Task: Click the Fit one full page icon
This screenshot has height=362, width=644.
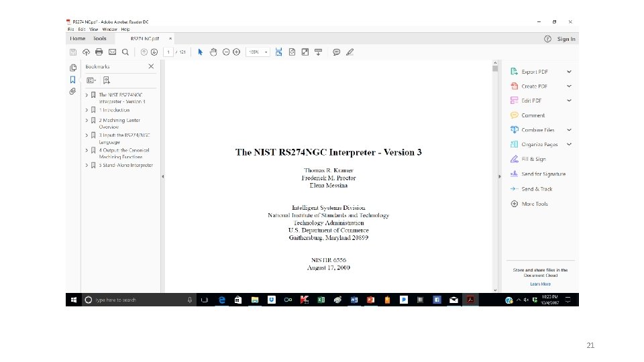Action: (292, 52)
